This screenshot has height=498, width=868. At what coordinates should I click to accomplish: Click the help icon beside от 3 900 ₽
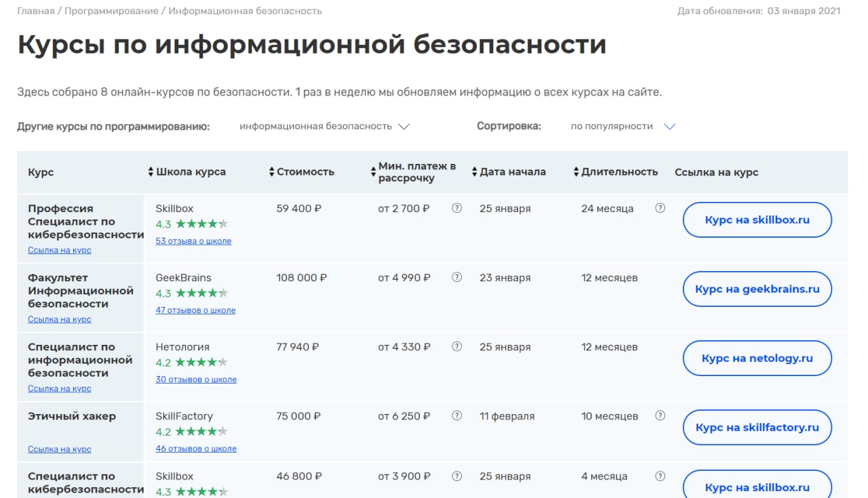point(456,476)
